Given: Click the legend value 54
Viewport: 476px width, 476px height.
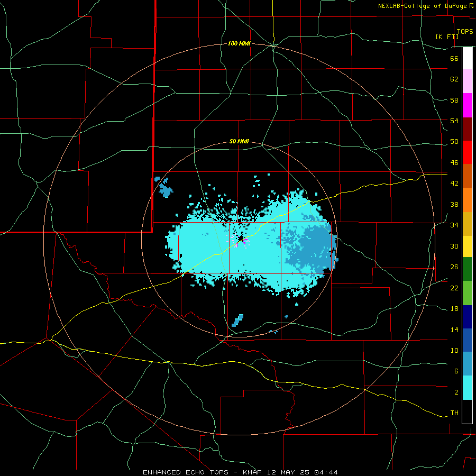Looking at the screenshot, I should tap(454, 121).
